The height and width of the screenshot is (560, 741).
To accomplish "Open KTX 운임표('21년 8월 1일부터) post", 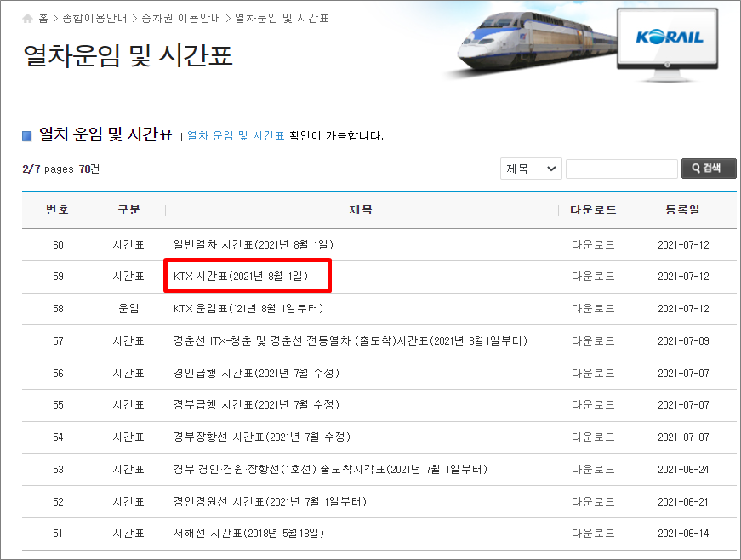I will coord(248,309).
